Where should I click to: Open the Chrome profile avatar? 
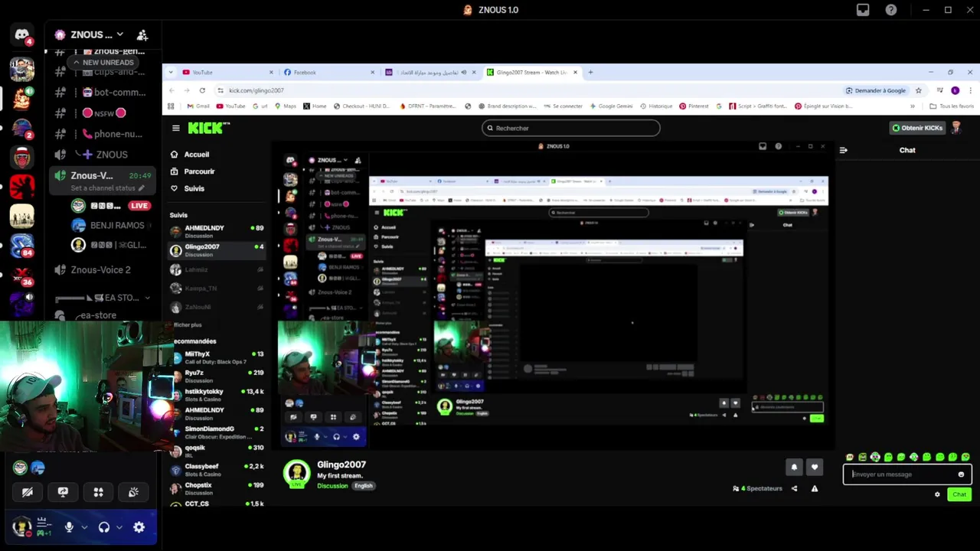(x=955, y=90)
